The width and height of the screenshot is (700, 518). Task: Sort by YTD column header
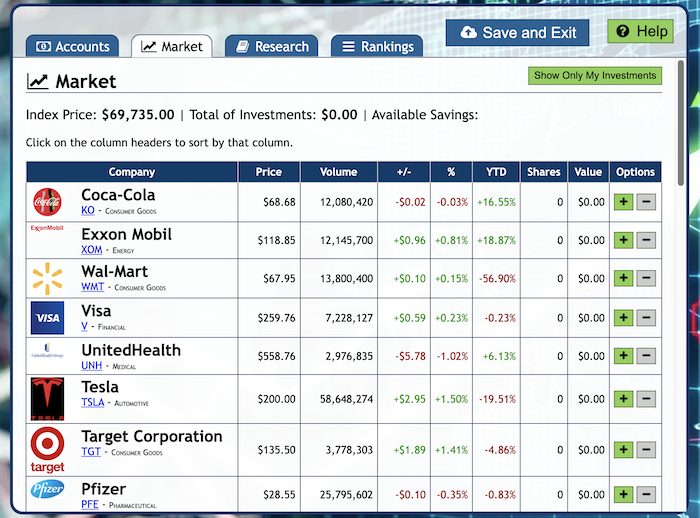click(x=496, y=172)
